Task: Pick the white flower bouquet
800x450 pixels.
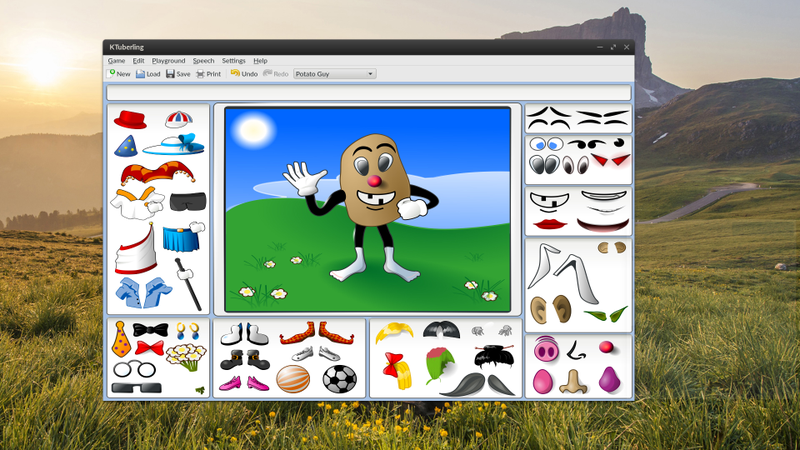Action: [186, 357]
